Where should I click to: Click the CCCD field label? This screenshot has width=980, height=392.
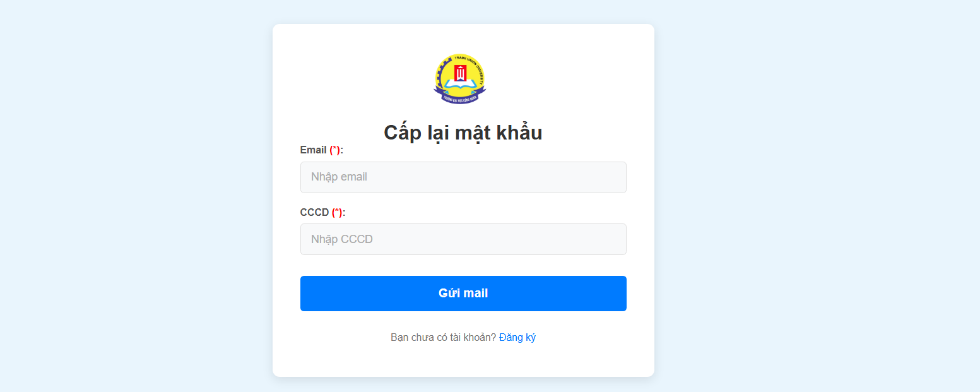[x=314, y=213]
